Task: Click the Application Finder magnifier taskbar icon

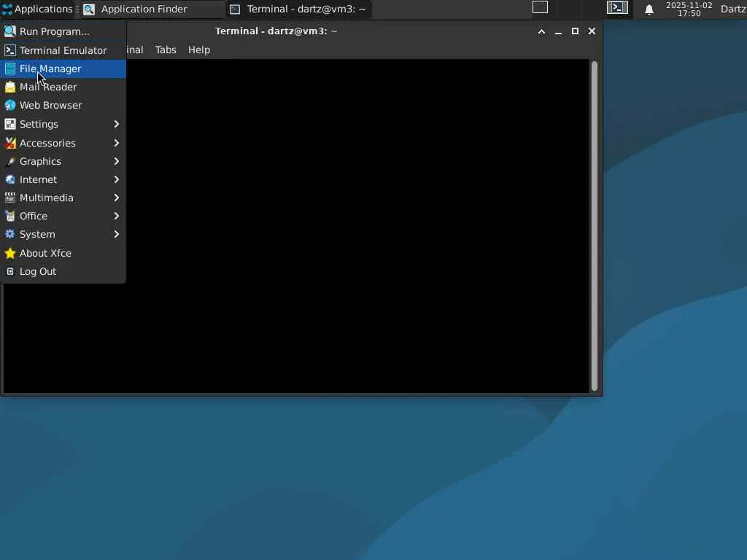Action: tap(89, 9)
